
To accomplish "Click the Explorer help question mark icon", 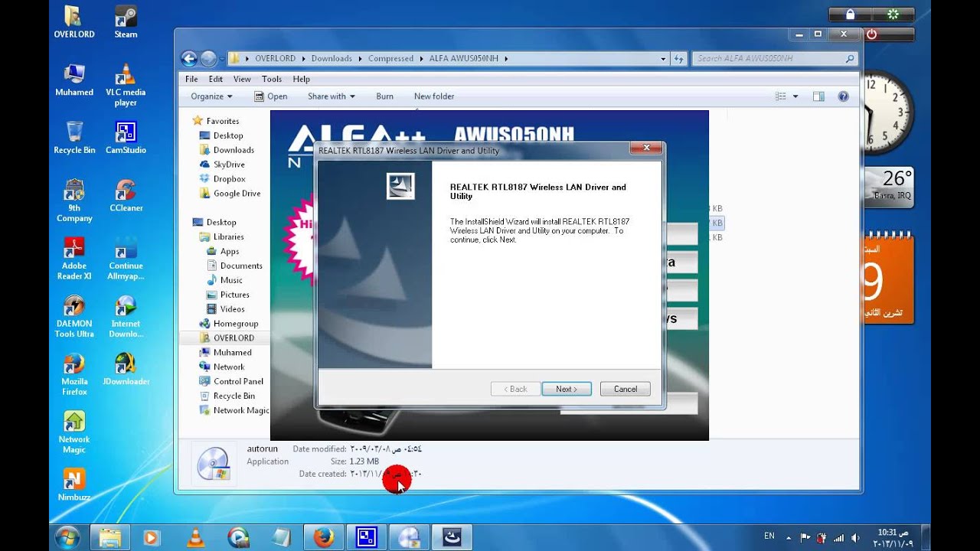I will point(843,96).
